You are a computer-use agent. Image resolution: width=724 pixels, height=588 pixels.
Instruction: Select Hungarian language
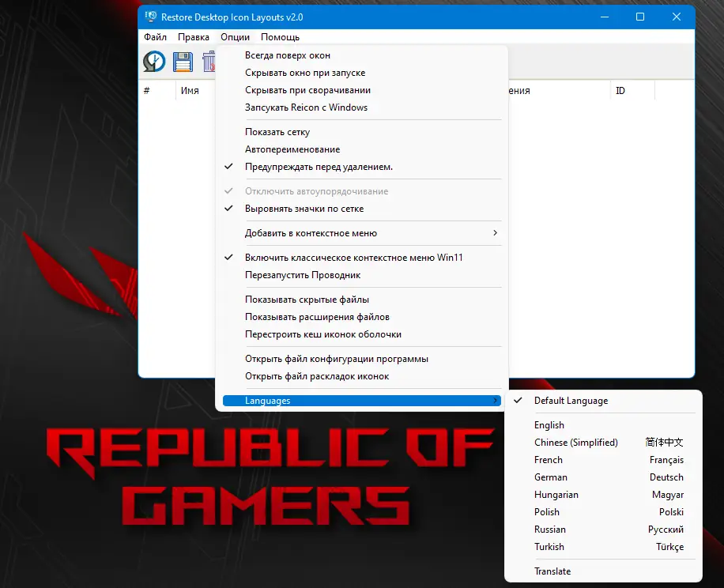[604, 495]
